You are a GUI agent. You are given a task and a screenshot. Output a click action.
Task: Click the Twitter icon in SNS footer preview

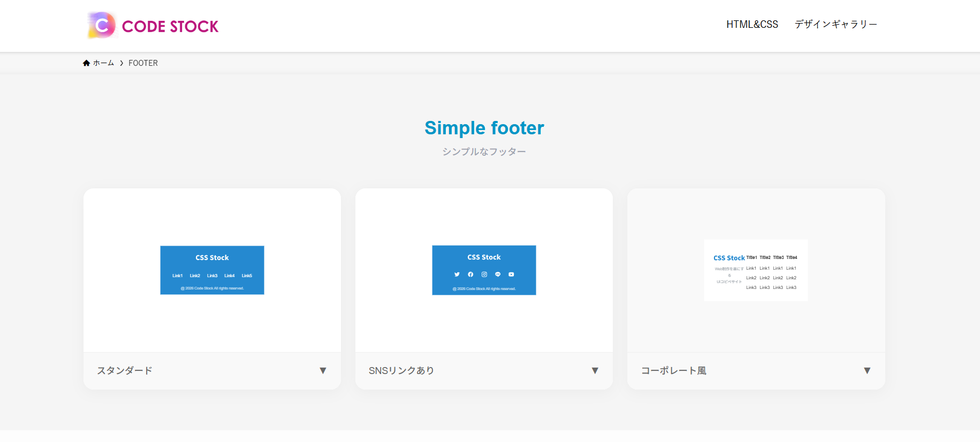pyautogui.click(x=457, y=275)
